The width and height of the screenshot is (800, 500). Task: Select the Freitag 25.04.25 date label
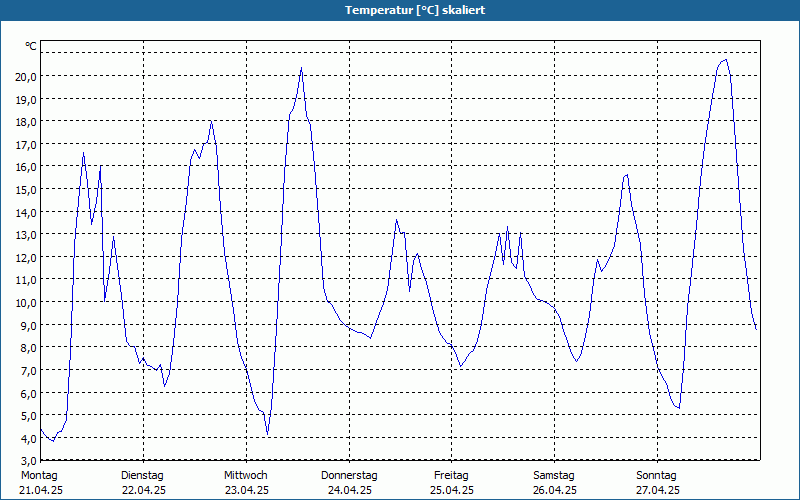tap(452, 483)
